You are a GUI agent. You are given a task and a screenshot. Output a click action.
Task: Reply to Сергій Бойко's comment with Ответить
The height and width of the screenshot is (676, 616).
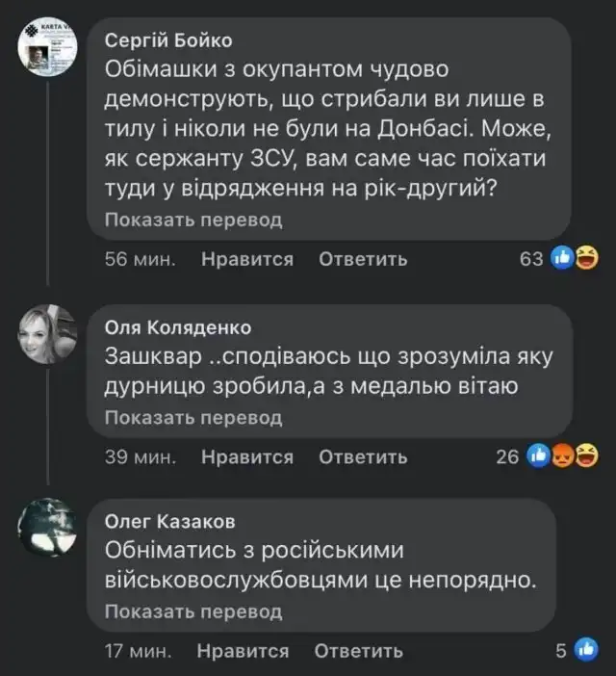point(363,259)
